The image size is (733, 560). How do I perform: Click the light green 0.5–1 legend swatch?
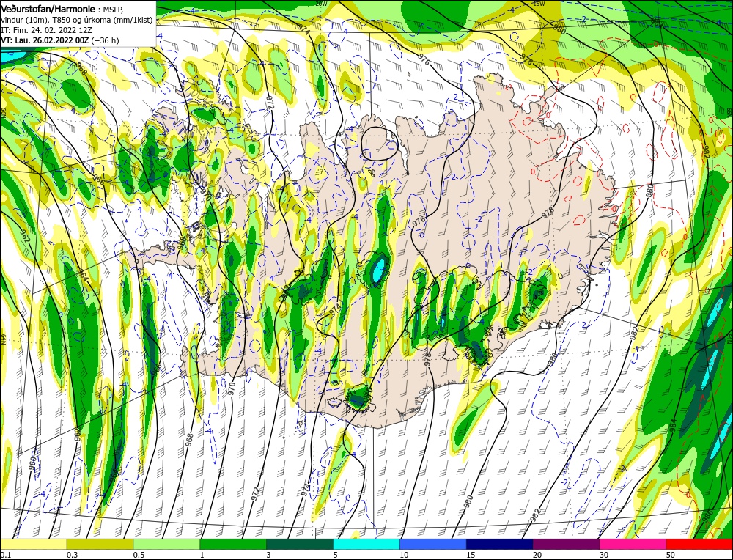click(166, 544)
